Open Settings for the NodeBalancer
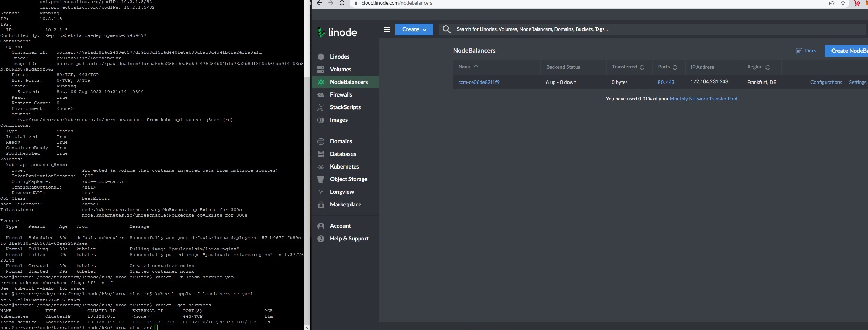The height and width of the screenshot is (330, 868). pos(857,82)
